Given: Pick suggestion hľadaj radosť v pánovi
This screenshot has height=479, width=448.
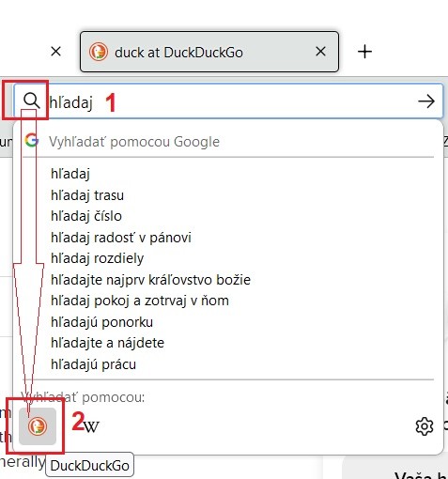Looking at the screenshot, I should 121,238.
